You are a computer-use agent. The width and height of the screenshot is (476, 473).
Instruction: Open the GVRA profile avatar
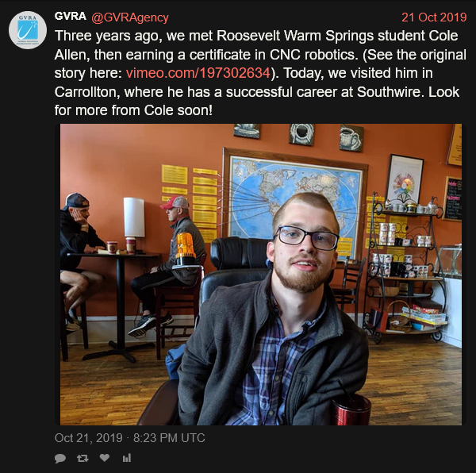[28, 30]
